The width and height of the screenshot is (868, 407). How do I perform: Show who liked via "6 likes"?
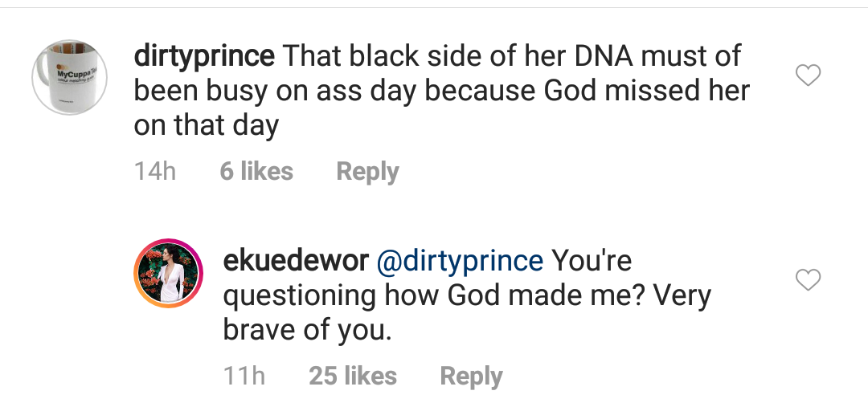[x=256, y=171]
